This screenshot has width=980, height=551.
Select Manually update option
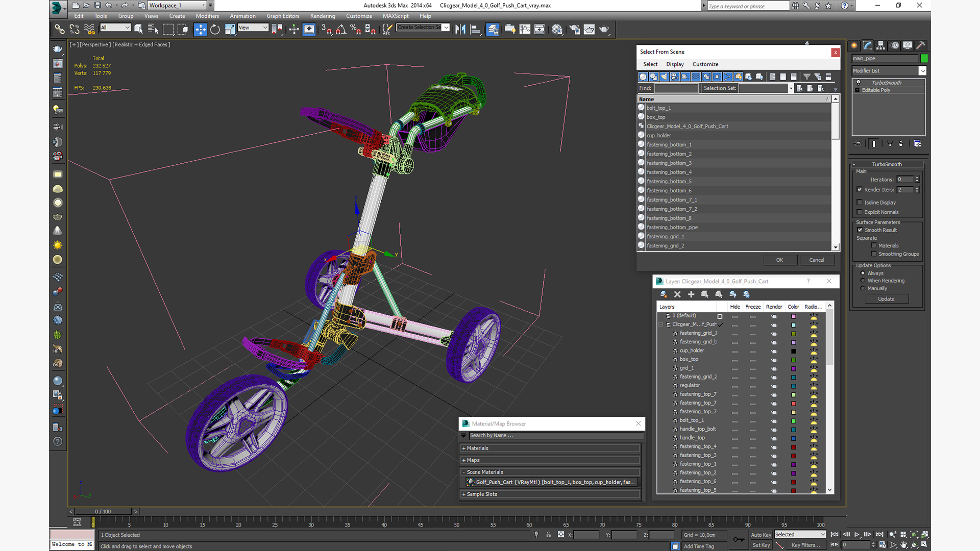(863, 288)
